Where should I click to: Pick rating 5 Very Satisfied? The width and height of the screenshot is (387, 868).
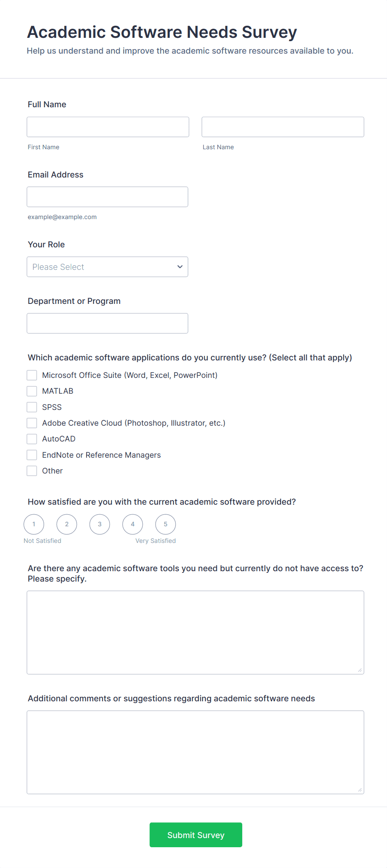click(x=166, y=524)
